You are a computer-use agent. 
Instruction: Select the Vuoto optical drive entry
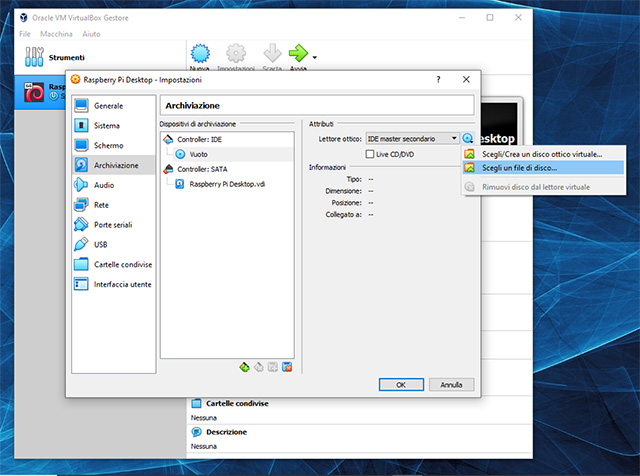tap(198, 154)
